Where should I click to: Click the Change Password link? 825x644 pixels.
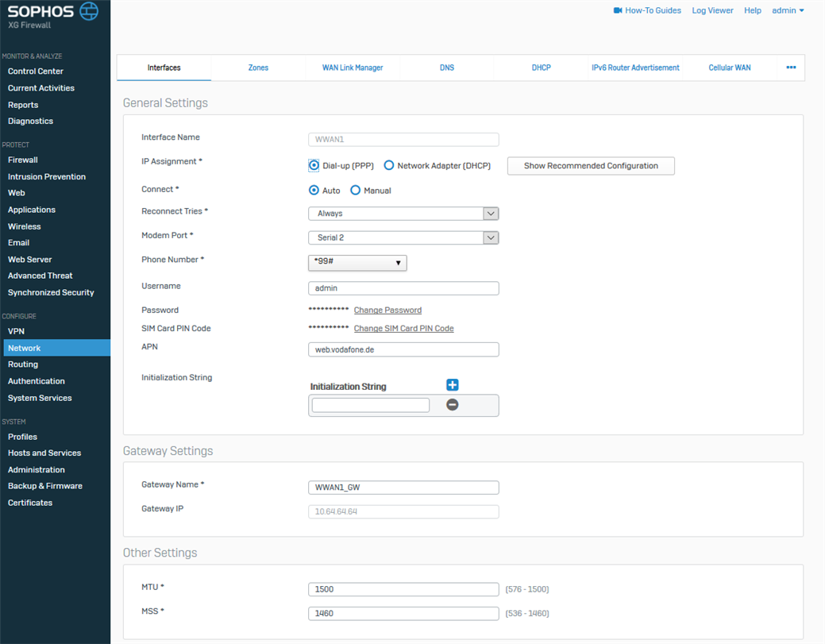point(387,310)
